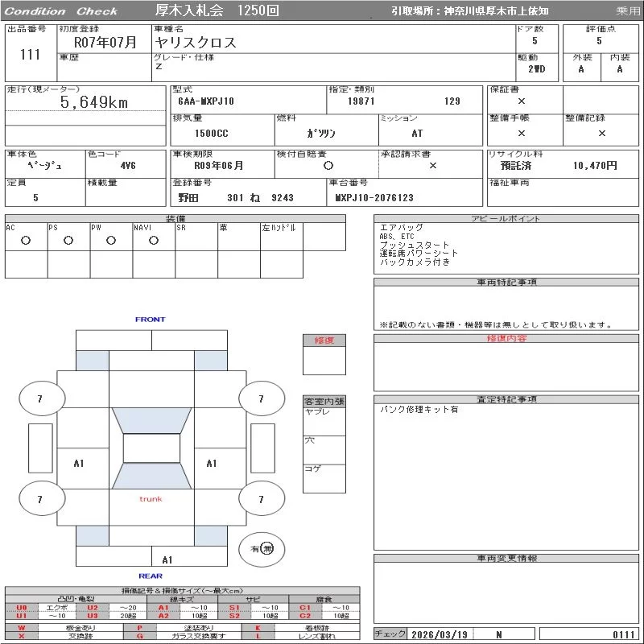Screen dimensions: 644x644
Task: Click the model code '6AA-MXPJ10'
Action: [x=206, y=101]
